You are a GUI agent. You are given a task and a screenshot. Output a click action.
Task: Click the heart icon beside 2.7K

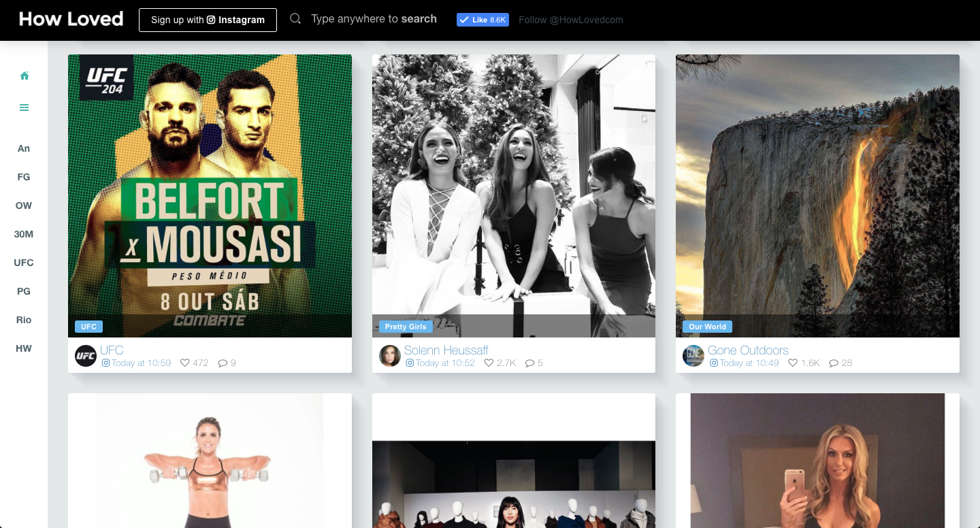click(x=489, y=363)
